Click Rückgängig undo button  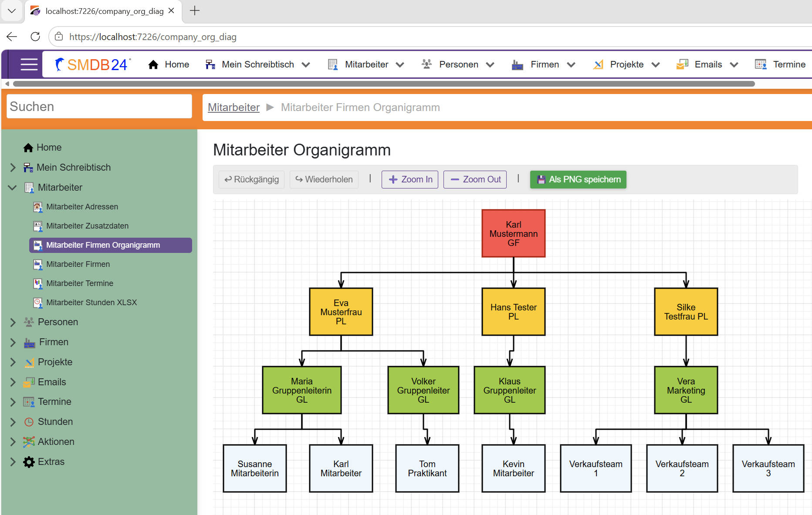pyautogui.click(x=251, y=179)
